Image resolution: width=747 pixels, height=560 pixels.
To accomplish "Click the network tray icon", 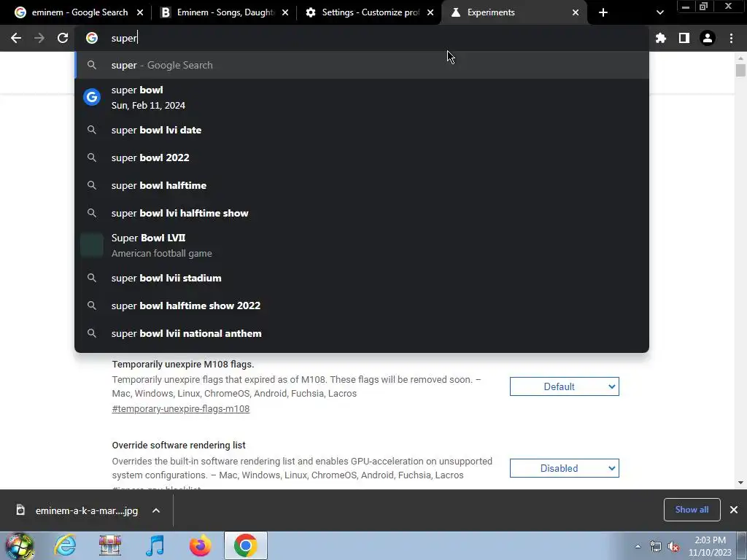I will [x=656, y=546].
